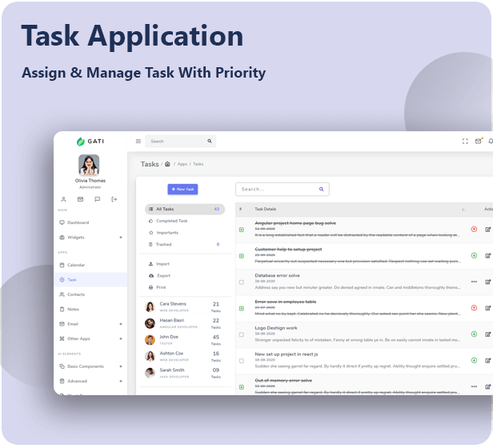Image resolution: width=493 pixels, height=448 pixels.
Task: Check the Logo Deshign work checkbox
Action: click(x=242, y=334)
